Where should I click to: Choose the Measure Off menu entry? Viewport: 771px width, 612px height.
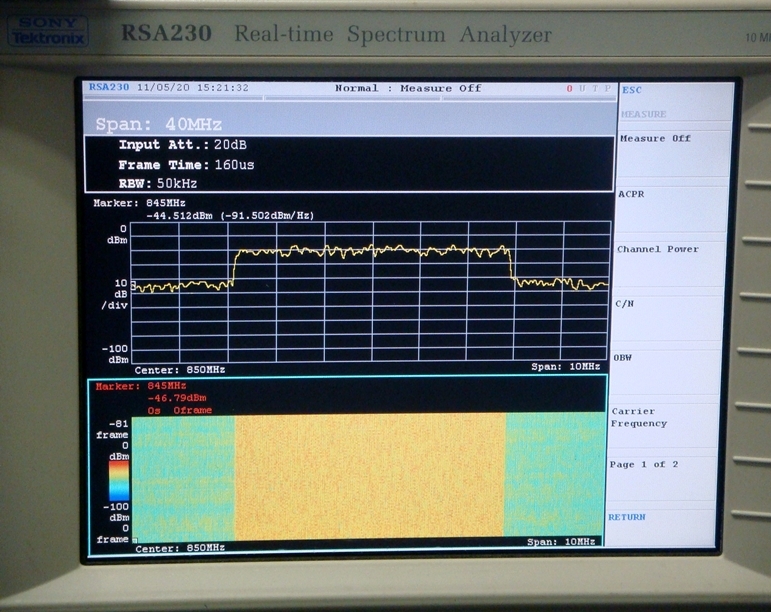[x=655, y=138]
